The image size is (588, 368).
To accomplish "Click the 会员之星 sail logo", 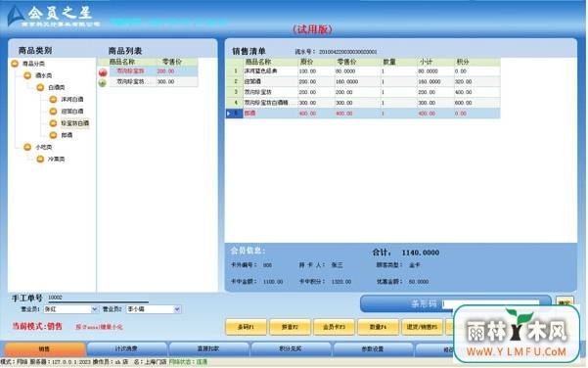I will coord(16,17).
